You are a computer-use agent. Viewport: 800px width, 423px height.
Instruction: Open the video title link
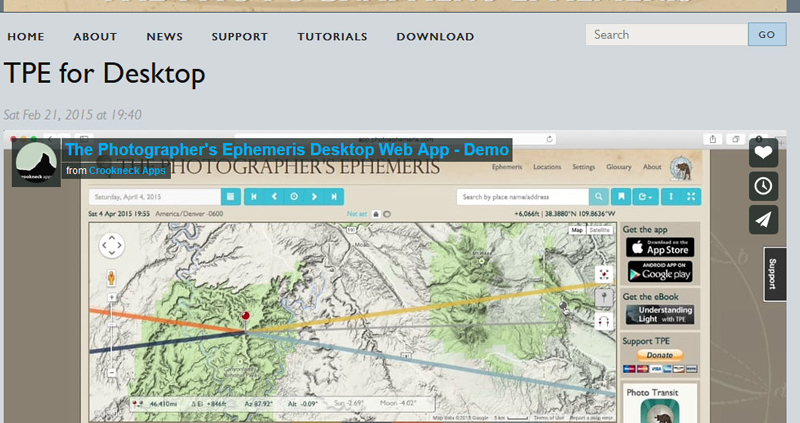click(287, 150)
